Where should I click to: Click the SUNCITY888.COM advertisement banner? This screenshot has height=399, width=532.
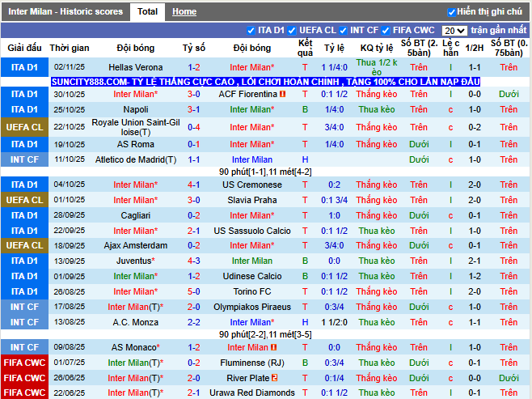266,82
